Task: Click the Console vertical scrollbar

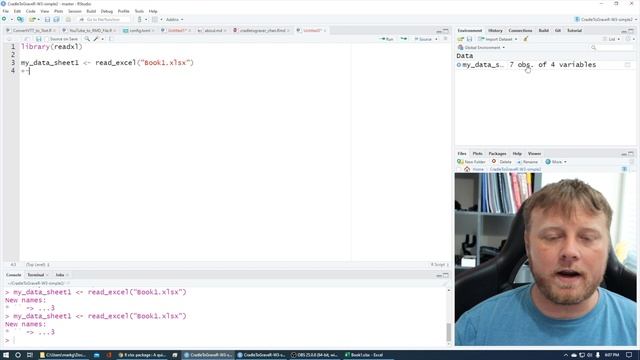Action: point(449,316)
